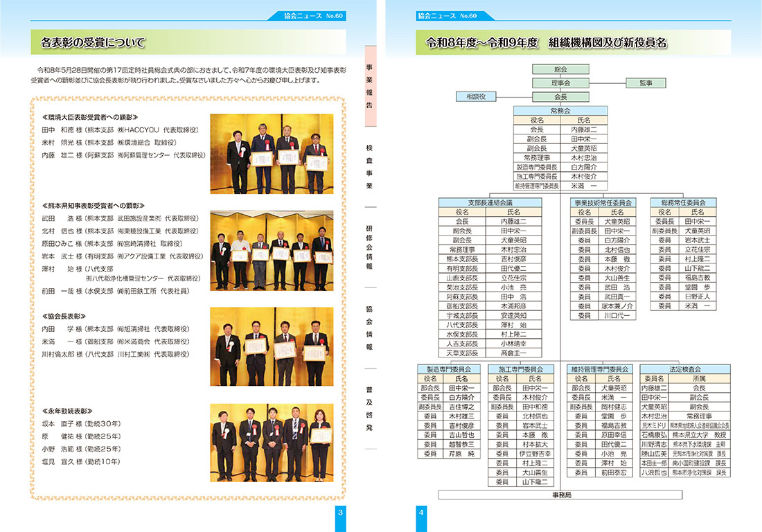
Task: Select the line 川村倫太郎 様 川村工業
Action: pos(116,354)
